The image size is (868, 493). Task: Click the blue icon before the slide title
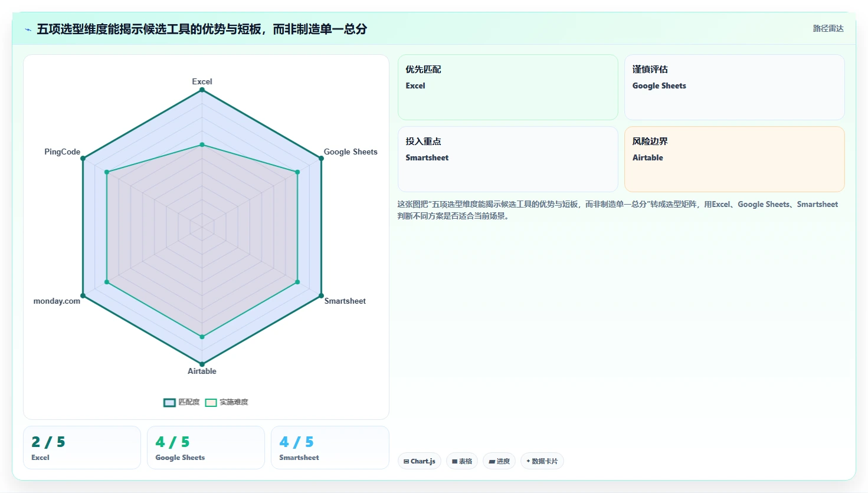(28, 29)
